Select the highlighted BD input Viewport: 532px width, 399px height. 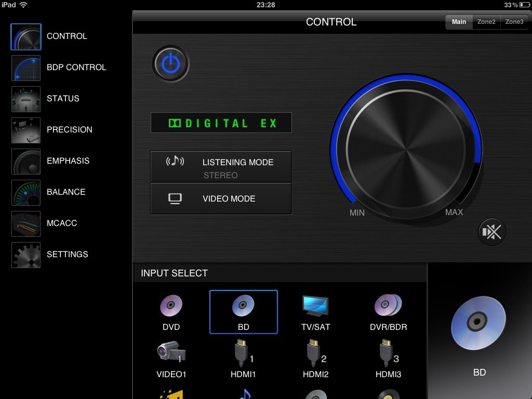[243, 311]
